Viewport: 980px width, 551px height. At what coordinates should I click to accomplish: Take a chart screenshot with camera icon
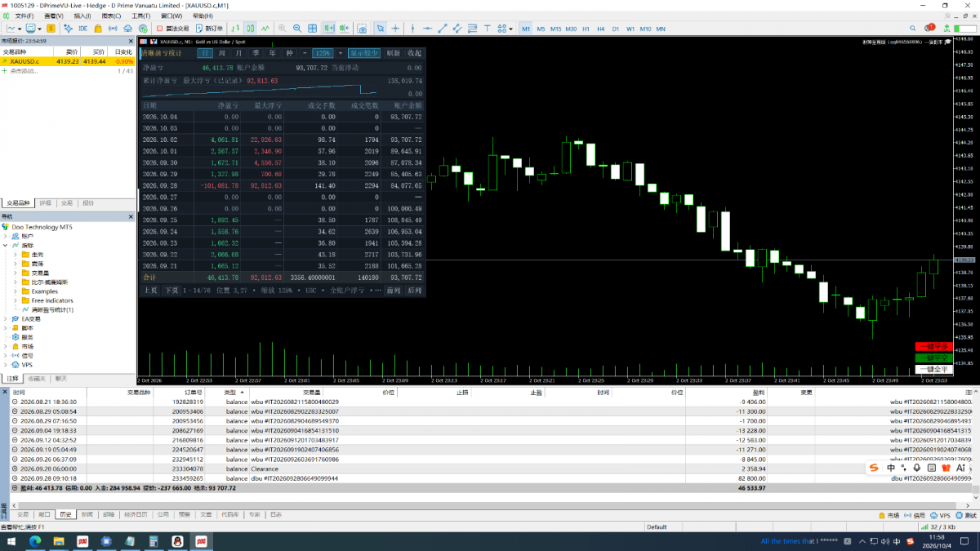click(x=363, y=29)
